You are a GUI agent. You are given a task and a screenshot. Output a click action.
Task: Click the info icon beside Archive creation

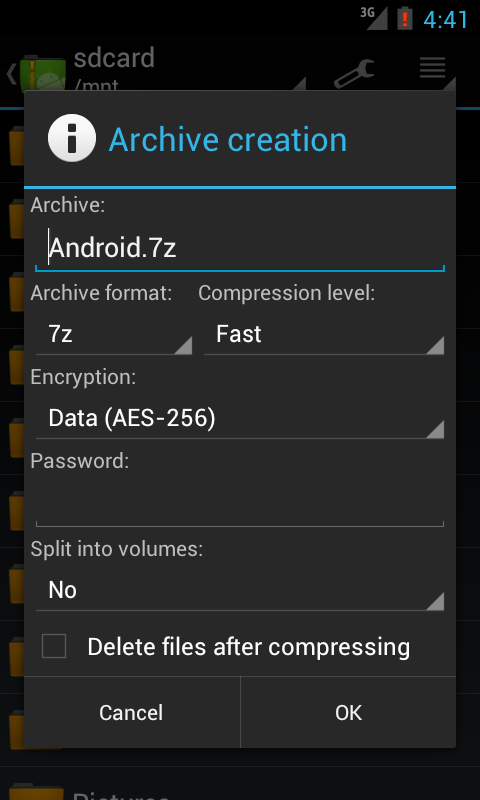(72, 138)
